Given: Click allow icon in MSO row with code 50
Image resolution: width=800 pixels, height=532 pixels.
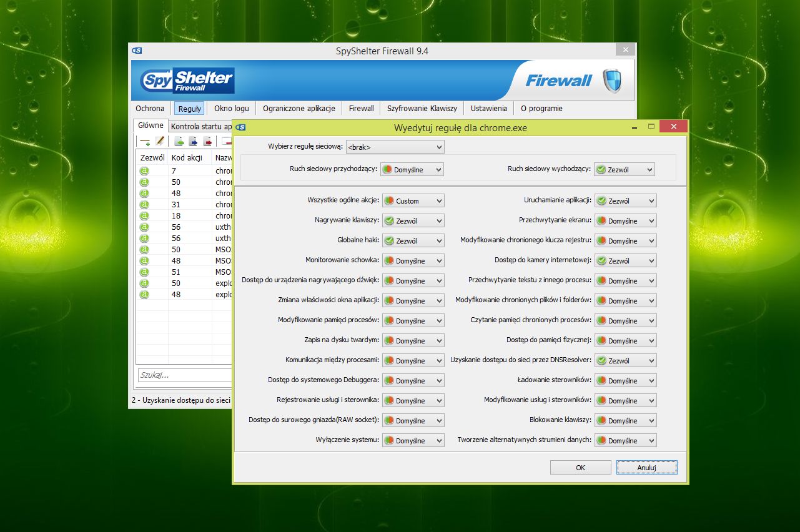Looking at the screenshot, I should (145, 250).
